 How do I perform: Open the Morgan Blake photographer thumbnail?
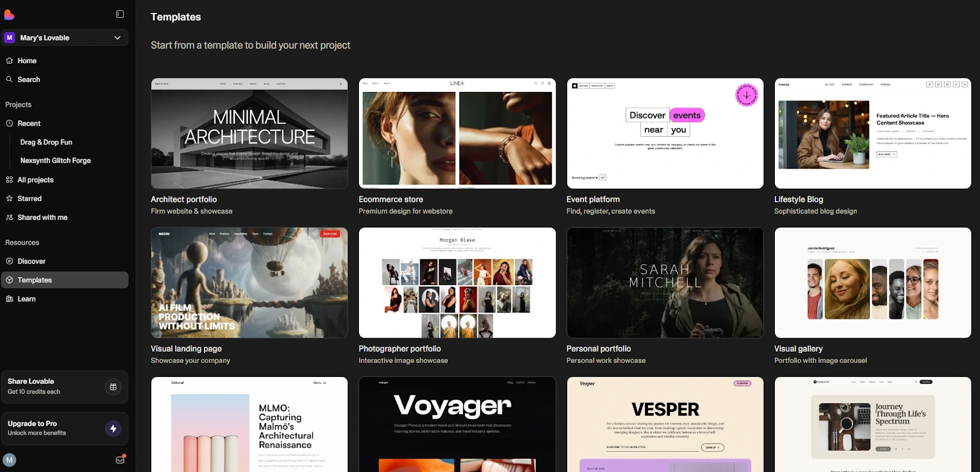coord(457,283)
